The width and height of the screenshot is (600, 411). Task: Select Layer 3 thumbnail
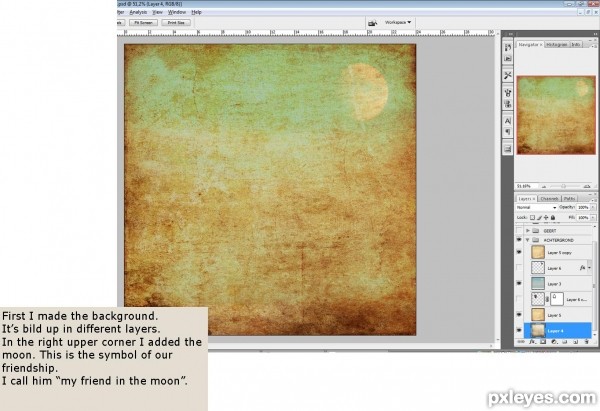click(538, 284)
